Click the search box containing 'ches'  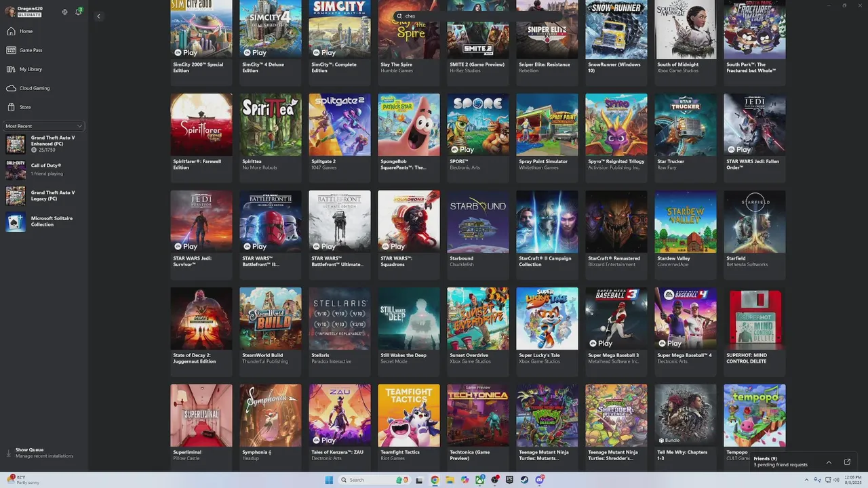pos(477,16)
